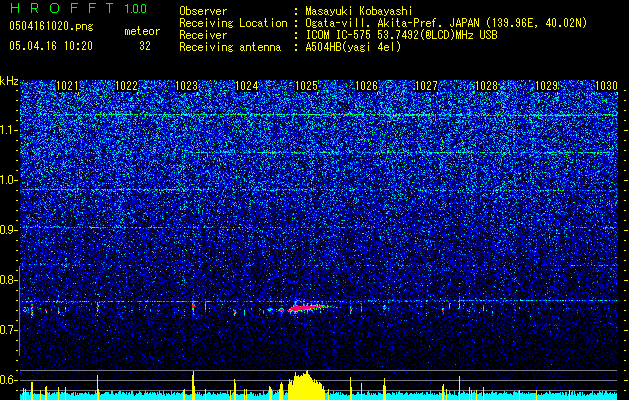
Task: Click the 1022 time marker
Action: point(127,86)
